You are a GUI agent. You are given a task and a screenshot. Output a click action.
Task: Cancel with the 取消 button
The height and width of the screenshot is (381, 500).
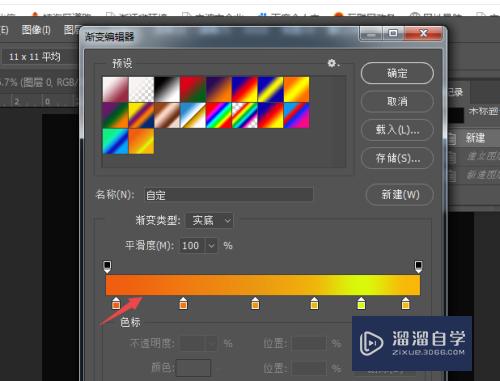[x=397, y=101]
